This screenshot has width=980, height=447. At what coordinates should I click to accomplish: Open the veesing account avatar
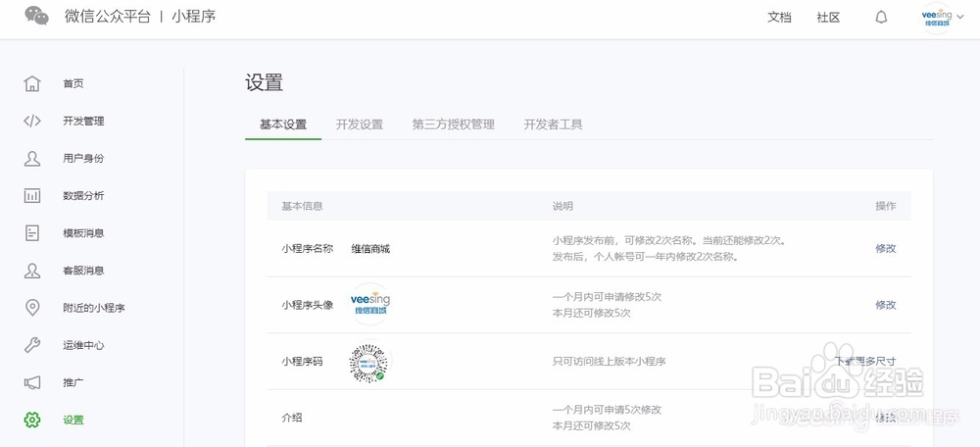(x=936, y=18)
